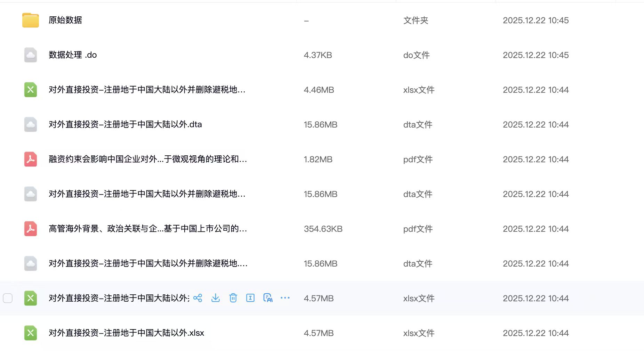This screenshot has width=644, height=351.
Task: Click the pdf文件 type in the 354.63KB row
Action: 418,229
